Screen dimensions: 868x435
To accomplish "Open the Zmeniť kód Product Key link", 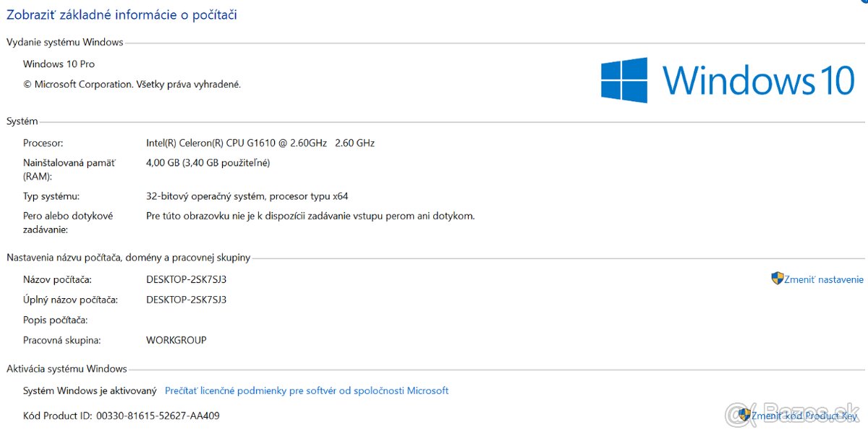I will point(804,415).
